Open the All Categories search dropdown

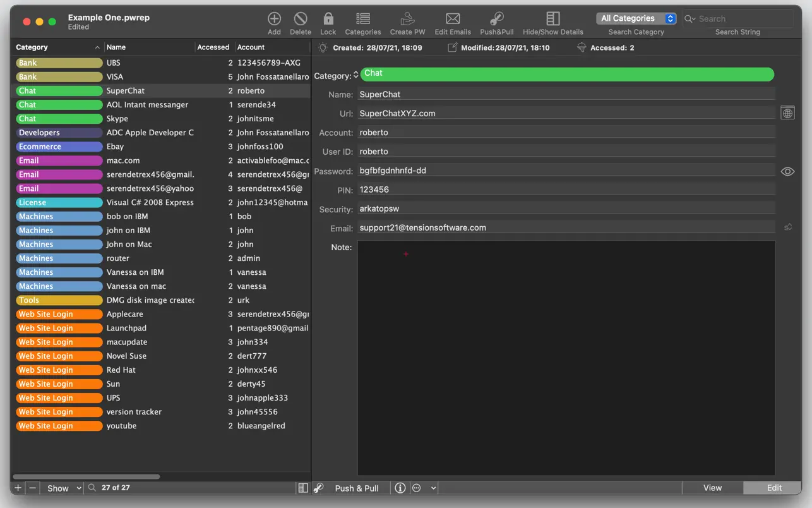point(636,19)
